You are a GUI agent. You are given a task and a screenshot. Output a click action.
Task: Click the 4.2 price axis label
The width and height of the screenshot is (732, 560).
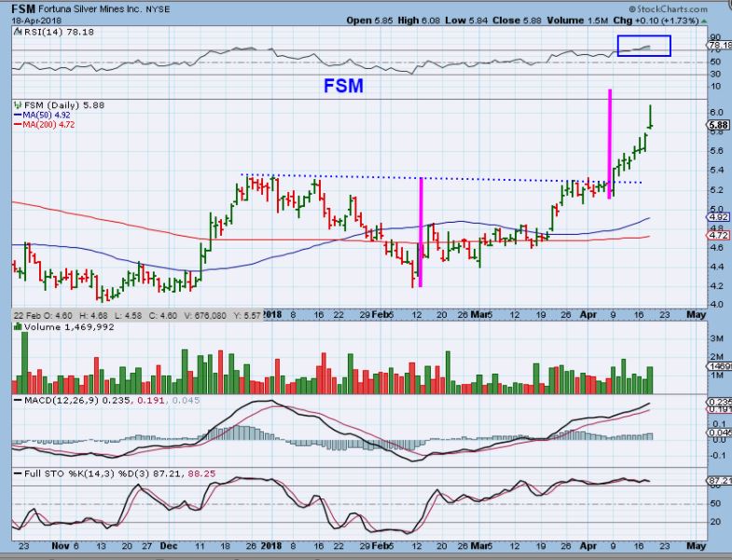click(716, 286)
